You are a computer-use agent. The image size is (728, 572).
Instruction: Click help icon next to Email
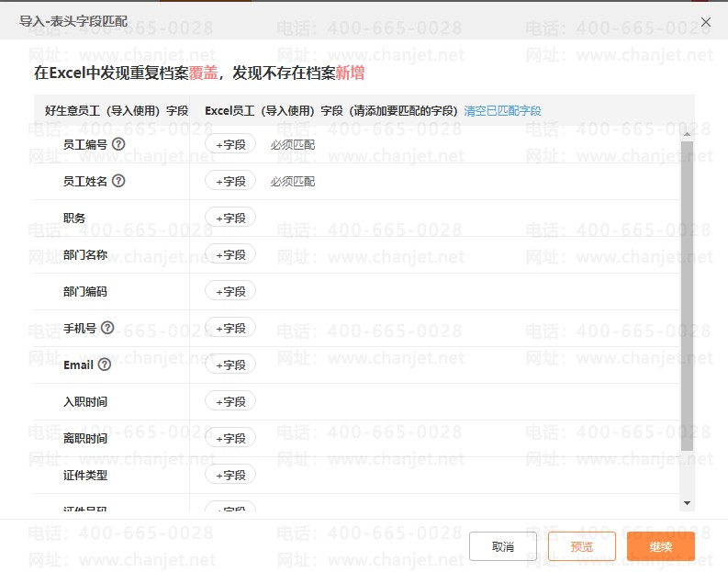tap(105, 365)
